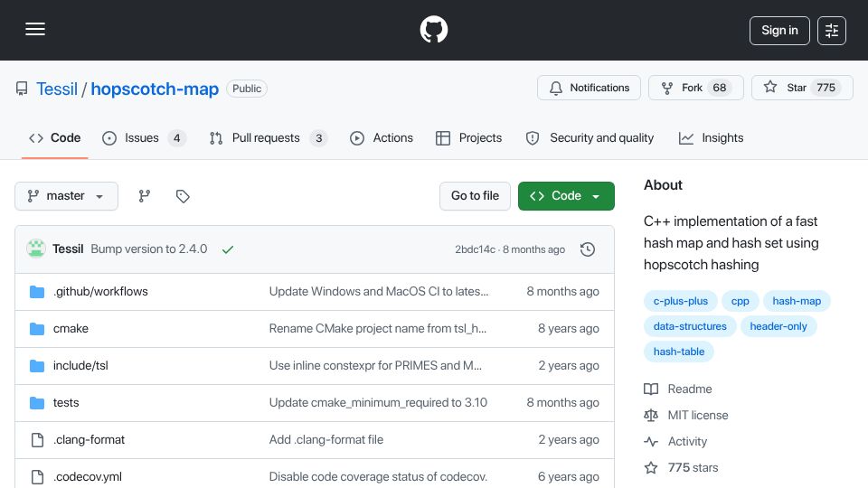868x488 pixels.
Task: Click the Sign in button
Action: (779, 31)
